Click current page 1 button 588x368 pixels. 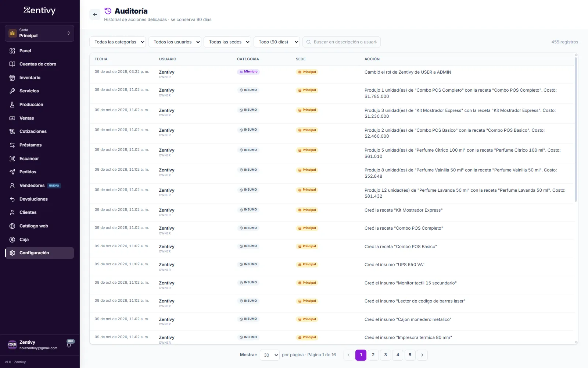(361, 355)
